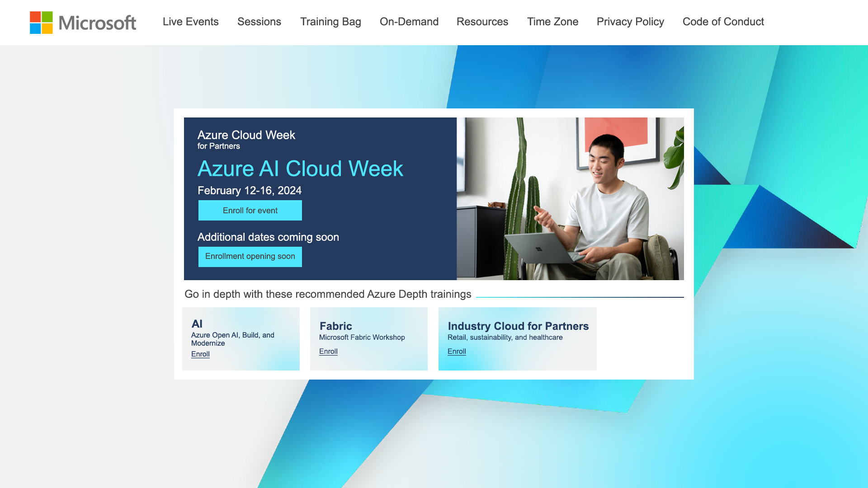
Task: Enroll in the Microsoft Fabric Workshop
Action: click(x=328, y=352)
